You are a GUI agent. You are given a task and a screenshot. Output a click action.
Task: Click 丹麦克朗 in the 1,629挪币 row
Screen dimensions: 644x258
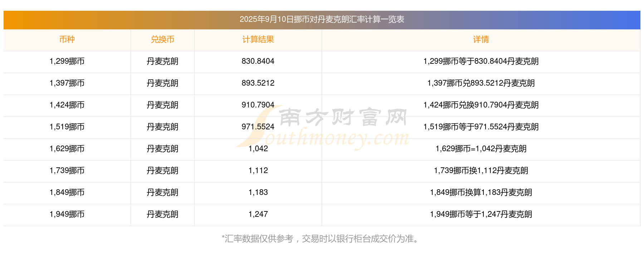pos(162,149)
